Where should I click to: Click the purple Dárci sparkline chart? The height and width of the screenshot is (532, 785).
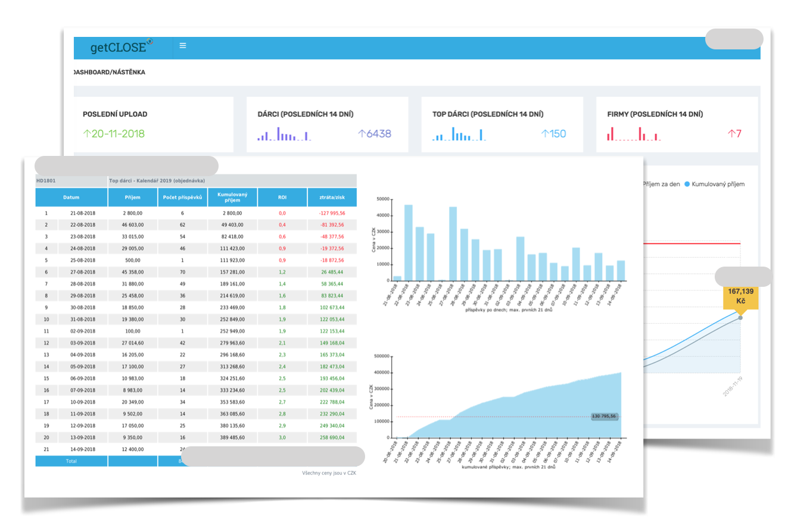click(x=284, y=134)
